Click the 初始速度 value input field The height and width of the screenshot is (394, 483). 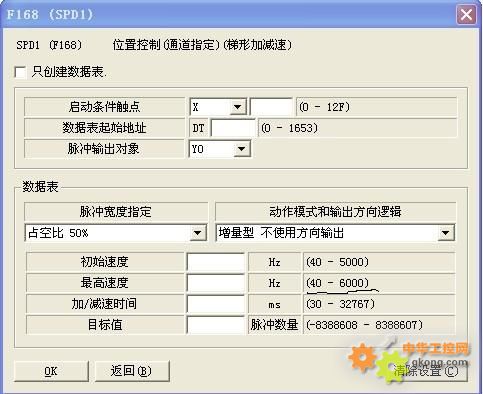coord(216,262)
